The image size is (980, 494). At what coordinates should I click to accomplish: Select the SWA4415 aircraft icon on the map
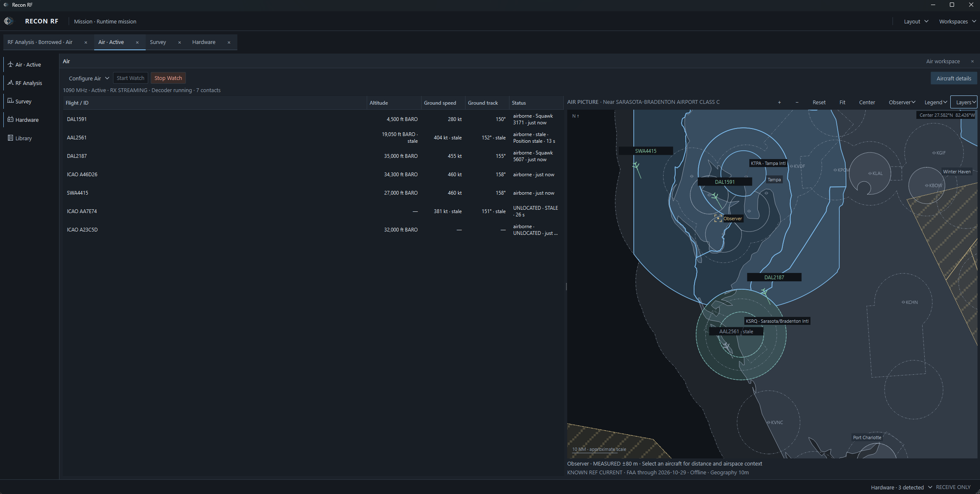(637, 167)
